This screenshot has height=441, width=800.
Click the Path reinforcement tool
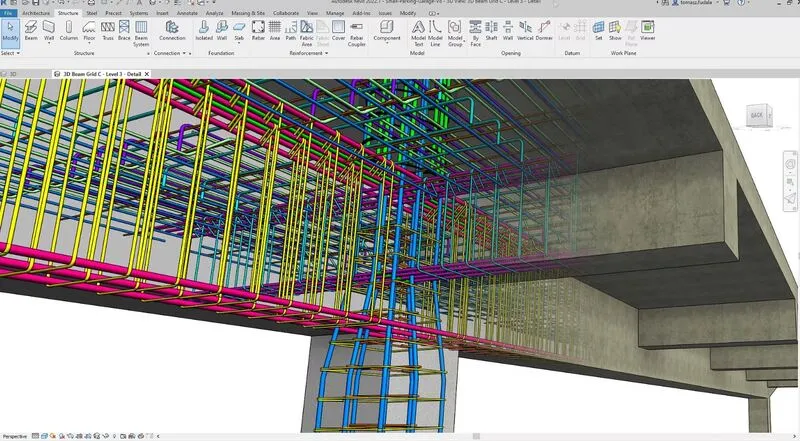coord(291,31)
